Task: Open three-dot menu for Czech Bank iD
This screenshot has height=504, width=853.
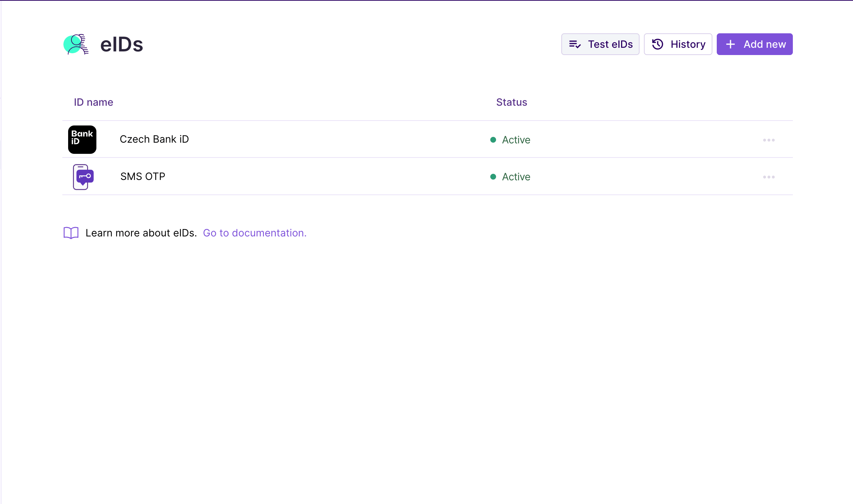Action: 769,140
